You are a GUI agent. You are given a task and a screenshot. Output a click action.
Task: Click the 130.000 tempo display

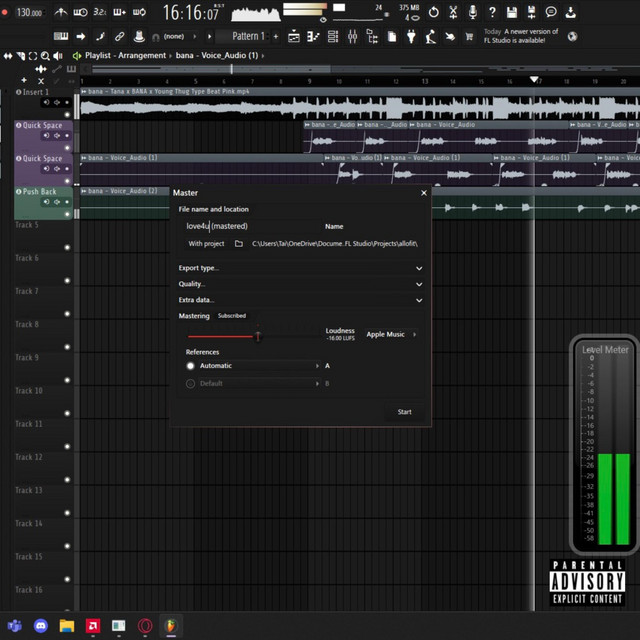(x=29, y=13)
